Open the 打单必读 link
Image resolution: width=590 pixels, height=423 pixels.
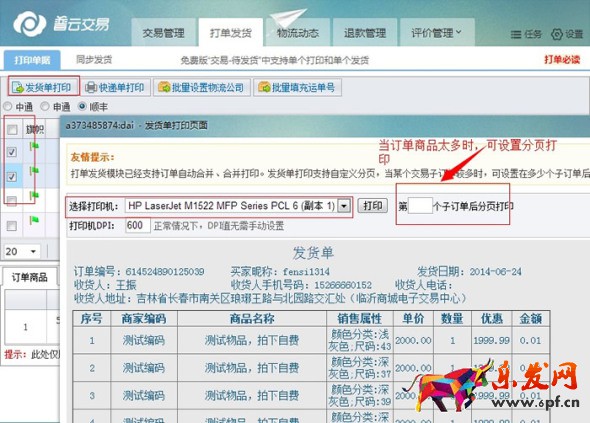pos(562,59)
